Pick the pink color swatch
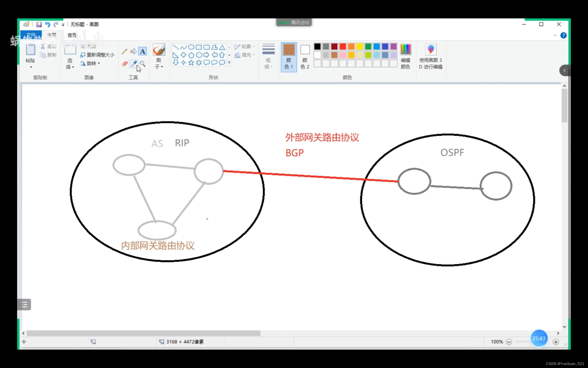Screen dimensions: 588x368 pyautogui.click(x=343, y=55)
